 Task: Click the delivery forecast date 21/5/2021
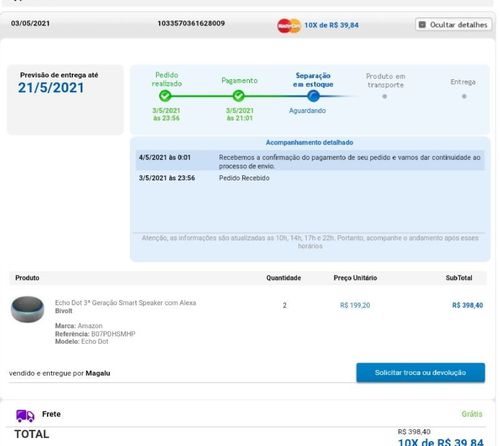pyautogui.click(x=51, y=88)
